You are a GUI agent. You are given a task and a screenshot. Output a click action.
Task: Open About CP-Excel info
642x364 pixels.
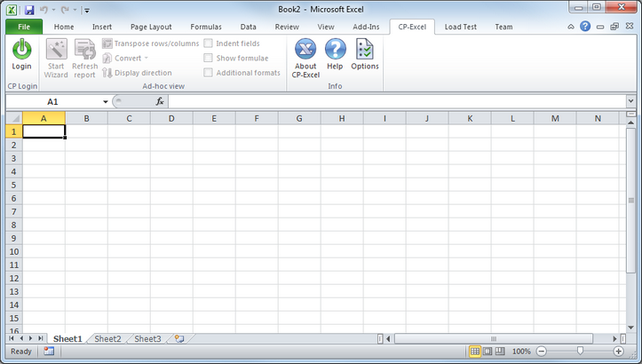pyautogui.click(x=305, y=58)
